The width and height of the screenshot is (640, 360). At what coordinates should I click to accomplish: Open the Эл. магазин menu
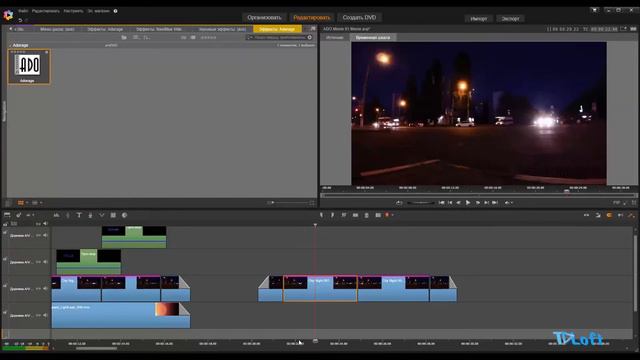[x=99, y=11]
